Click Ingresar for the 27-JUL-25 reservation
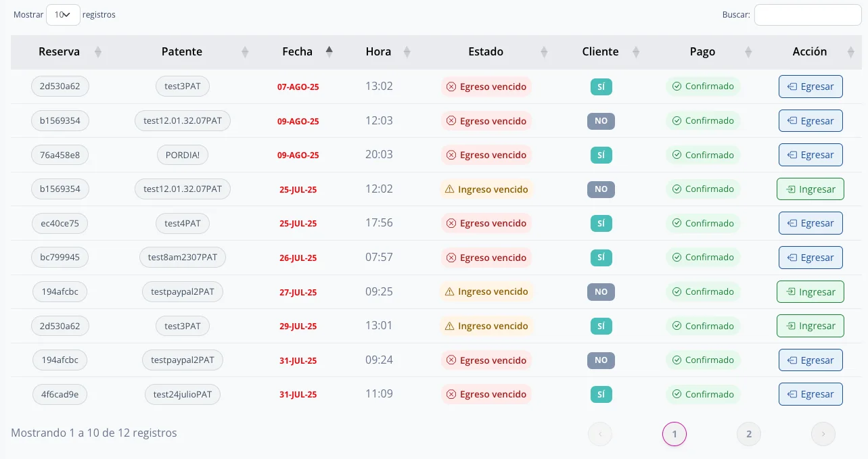The width and height of the screenshot is (868, 459). 810,292
